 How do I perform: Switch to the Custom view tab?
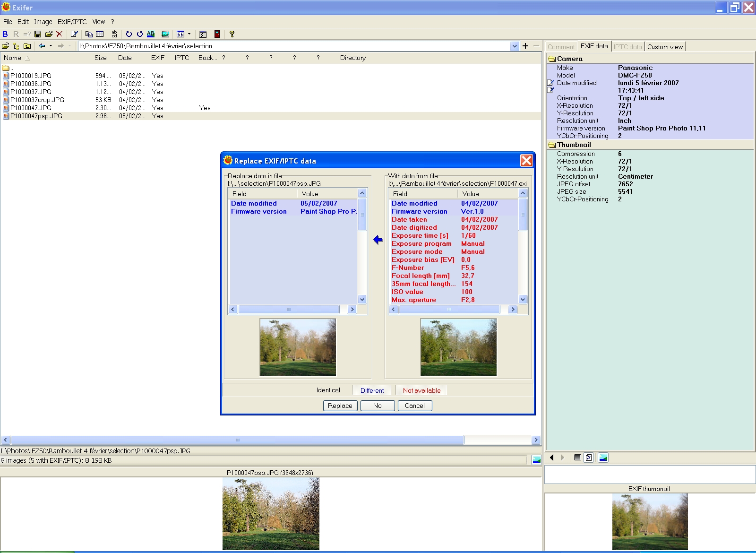click(665, 47)
